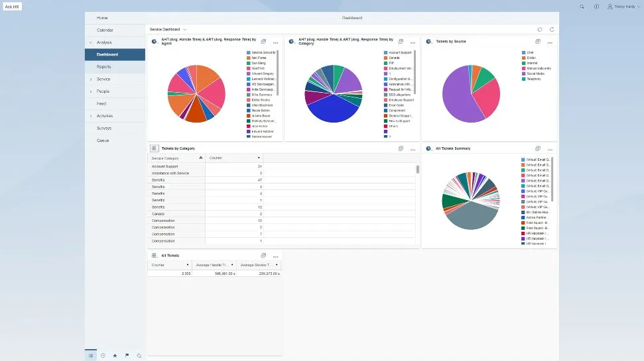Toggle the table view icon on All Tickets tile
Image resolution: width=644 pixels, height=361 pixels.
[154, 255]
